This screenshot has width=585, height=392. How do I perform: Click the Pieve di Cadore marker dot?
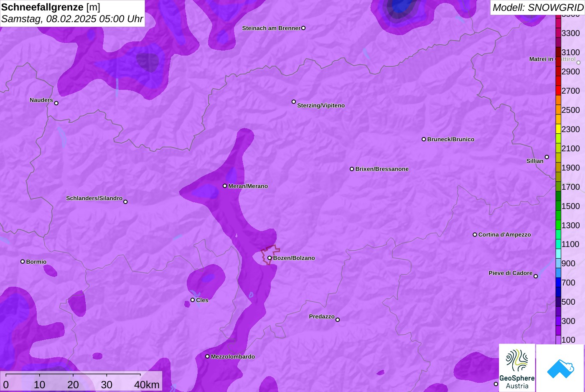click(536, 276)
